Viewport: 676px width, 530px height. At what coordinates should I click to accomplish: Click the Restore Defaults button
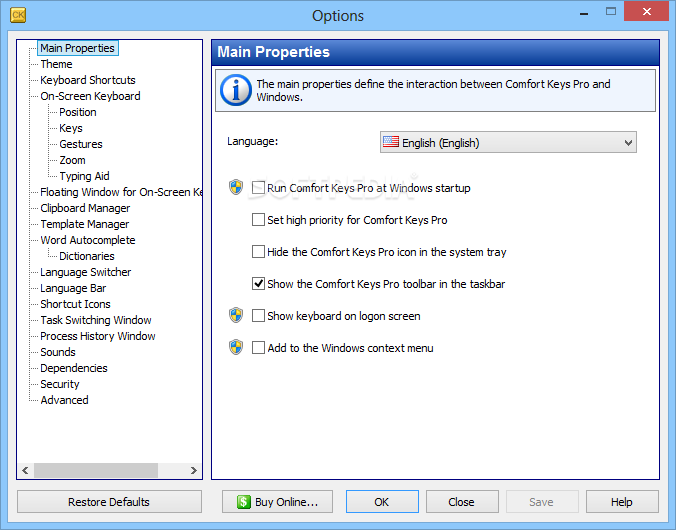click(x=109, y=502)
